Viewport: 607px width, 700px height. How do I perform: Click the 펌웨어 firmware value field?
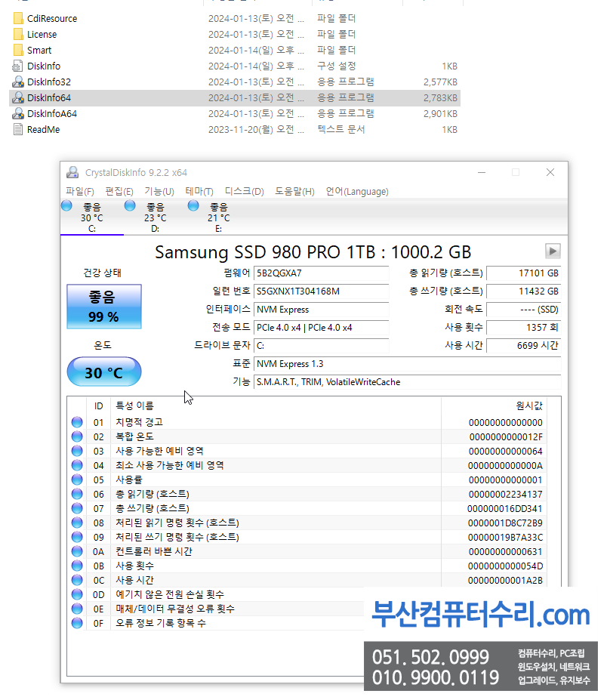click(x=321, y=273)
